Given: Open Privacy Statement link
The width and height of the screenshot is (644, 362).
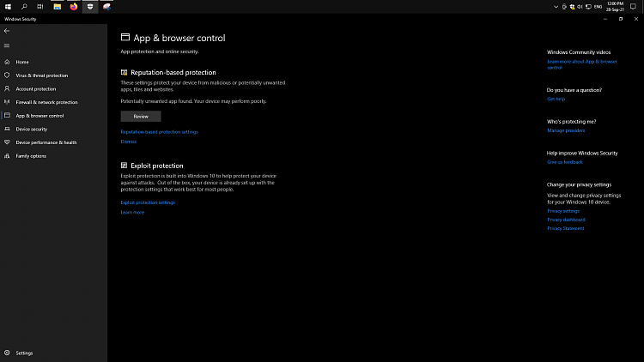Looking at the screenshot, I should pyautogui.click(x=566, y=228).
